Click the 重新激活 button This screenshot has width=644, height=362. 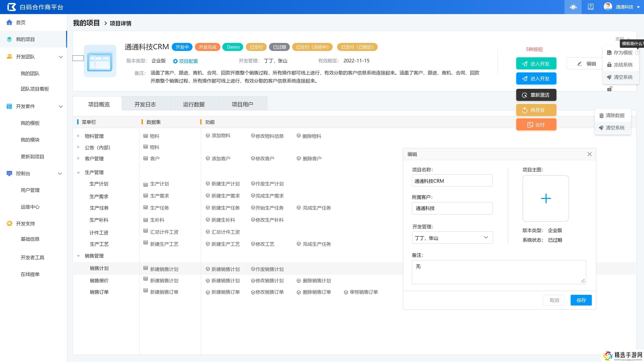pyautogui.click(x=536, y=95)
